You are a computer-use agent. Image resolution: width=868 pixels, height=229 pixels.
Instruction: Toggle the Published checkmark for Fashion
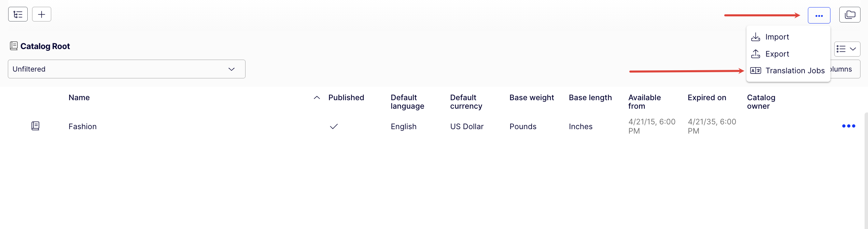pos(334,126)
